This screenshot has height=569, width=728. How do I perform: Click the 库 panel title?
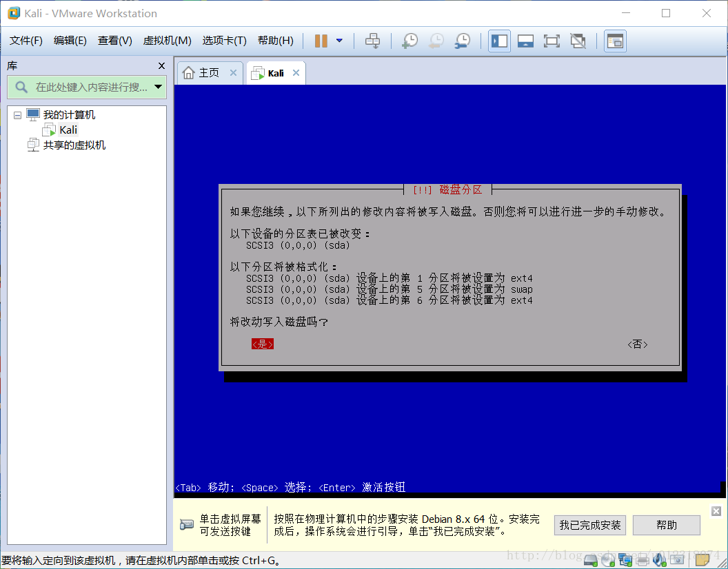pyautogui.click(x=12, y=66)
